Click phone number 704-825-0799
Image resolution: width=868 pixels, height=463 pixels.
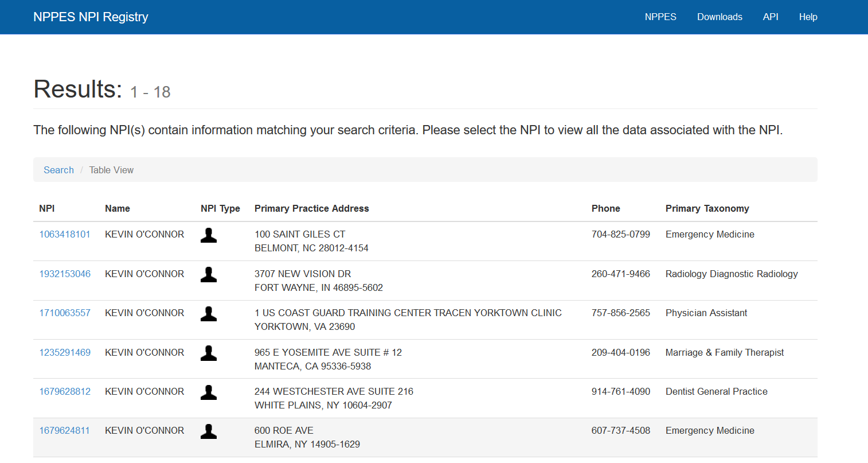tap(621, 234)
